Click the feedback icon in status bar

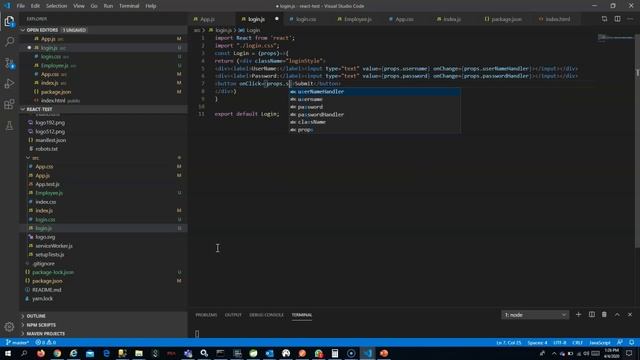coord(620,342)
